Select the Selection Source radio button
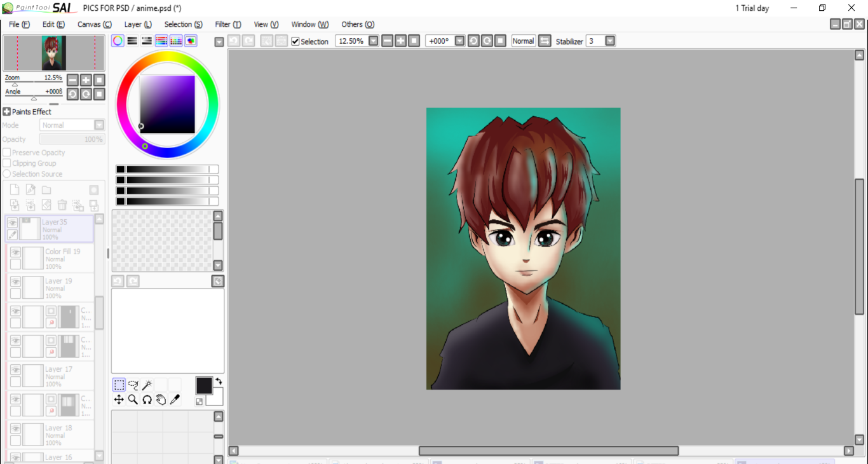Image resolution: width=868 pixels, height=464 pixels. pos(6,174)
